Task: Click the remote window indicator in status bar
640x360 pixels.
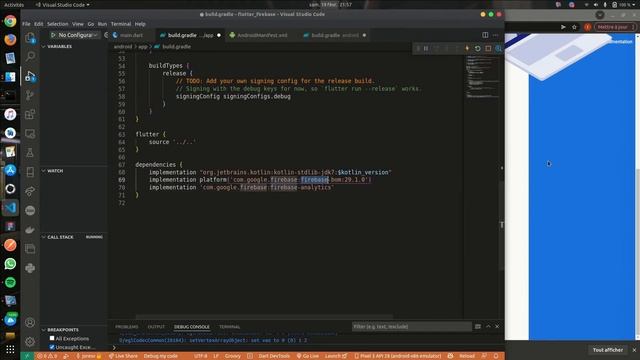Action: (x=27, y=356)
